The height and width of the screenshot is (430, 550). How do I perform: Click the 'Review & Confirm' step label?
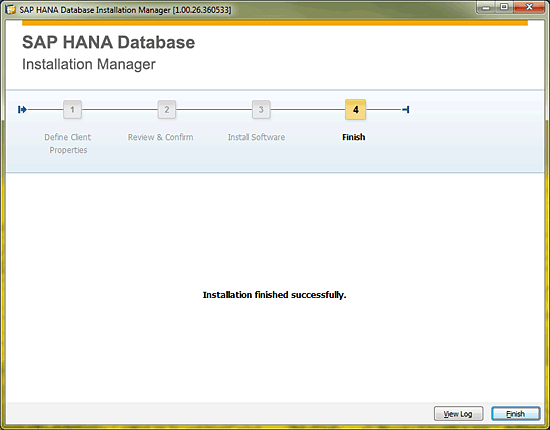coord(160,137)
